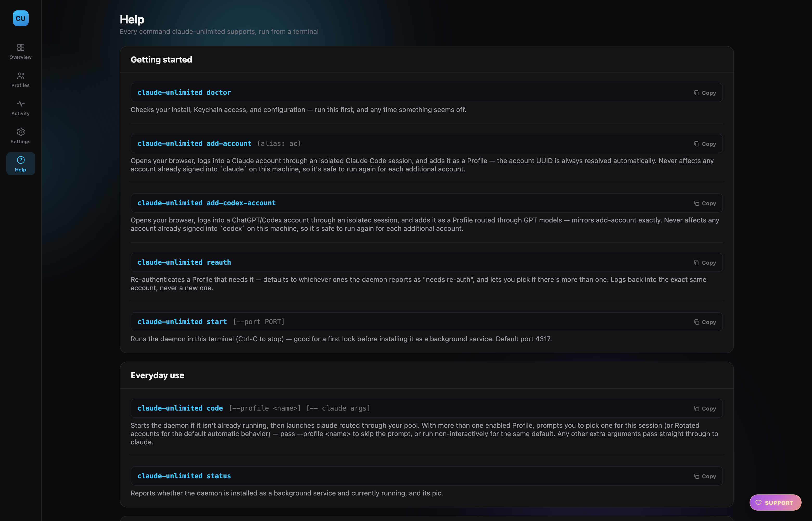This screenshot has height=521, width=812.
Task: Click the claude-unlimited add-codex-account command text
Action: 206,203
